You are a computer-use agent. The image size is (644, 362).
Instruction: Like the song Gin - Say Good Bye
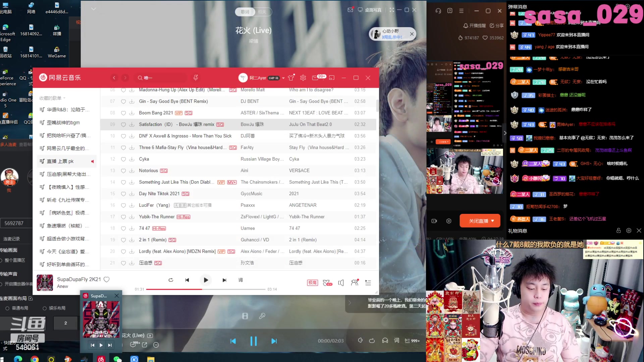(123, 102)
